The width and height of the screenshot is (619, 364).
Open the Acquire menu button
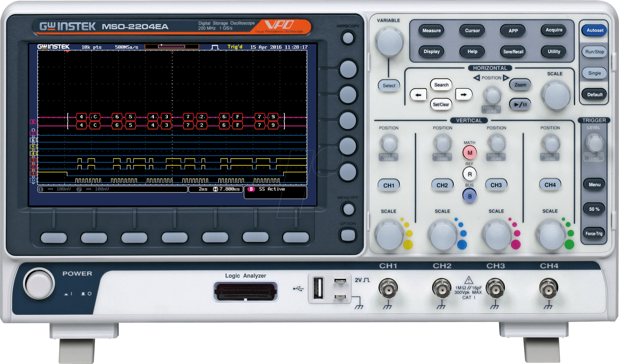(554, 30)
